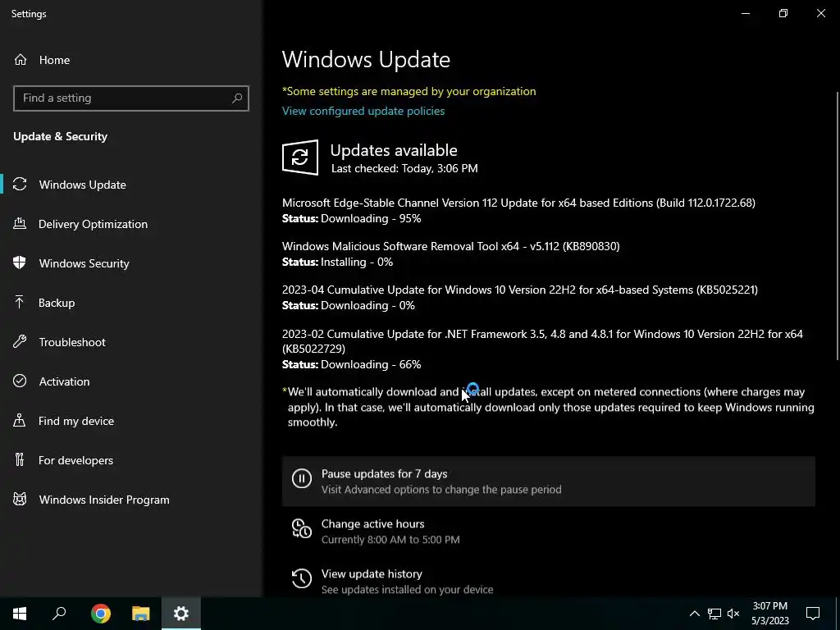
Task: Click Change active hours option
Action: coord(549,531)
